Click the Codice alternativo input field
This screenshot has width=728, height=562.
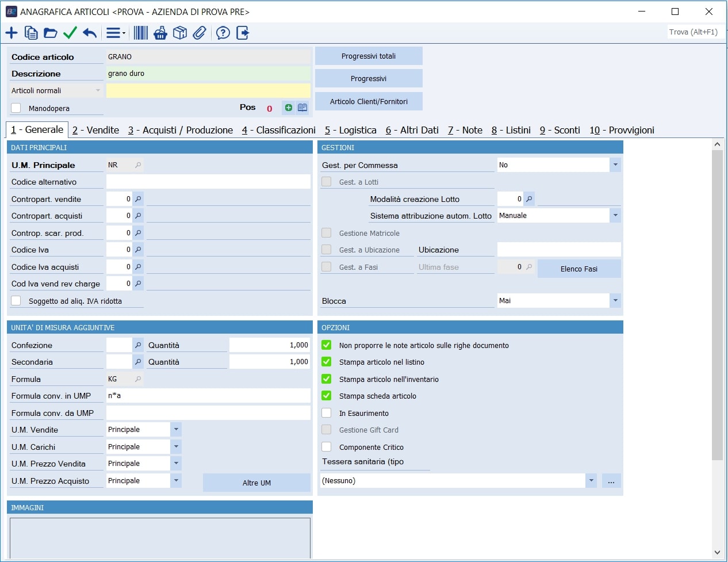click(x=208, y=182)
